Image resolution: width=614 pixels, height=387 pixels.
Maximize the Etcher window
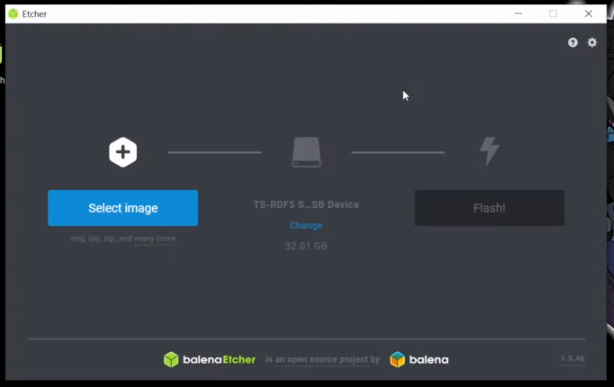point(553,14)
